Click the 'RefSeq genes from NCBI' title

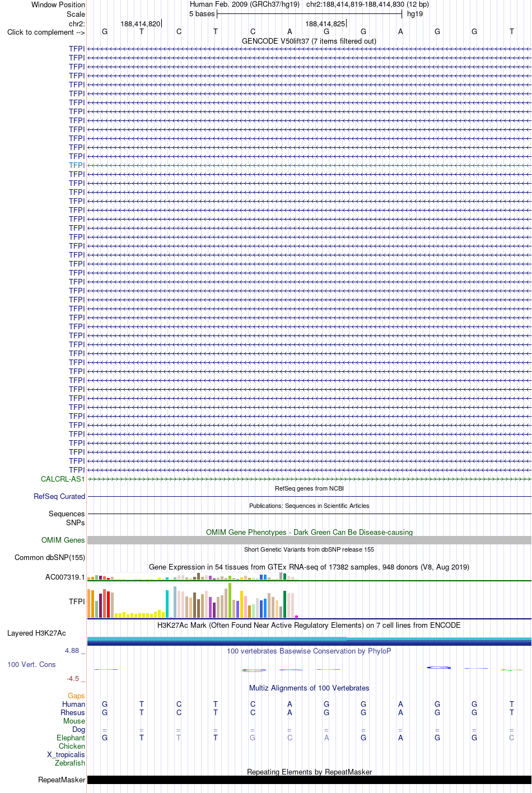point(309,488)
